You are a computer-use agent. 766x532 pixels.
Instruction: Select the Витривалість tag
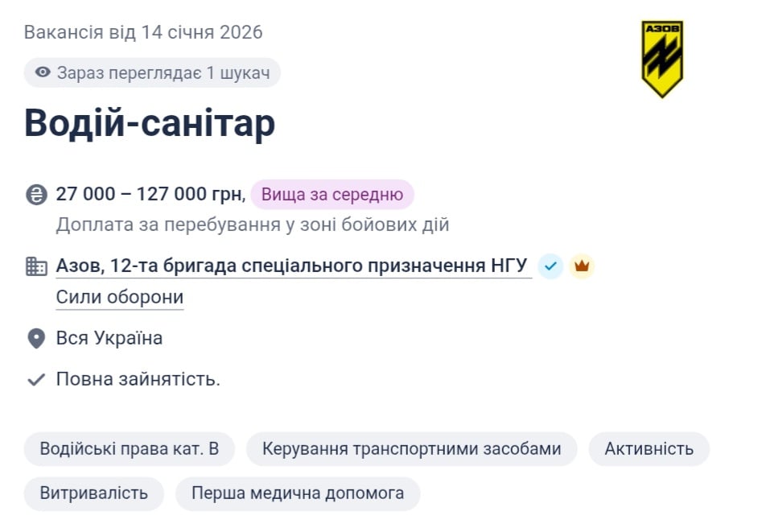(x=93, y=493)
